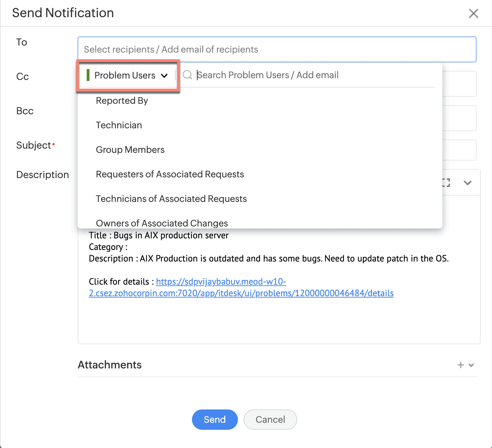
Task: Focus the To recipients field
Action: (277, 49)
